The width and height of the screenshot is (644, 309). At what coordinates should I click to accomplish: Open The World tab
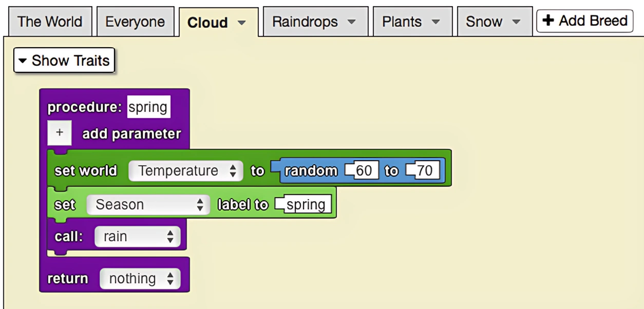coord(49,22)
